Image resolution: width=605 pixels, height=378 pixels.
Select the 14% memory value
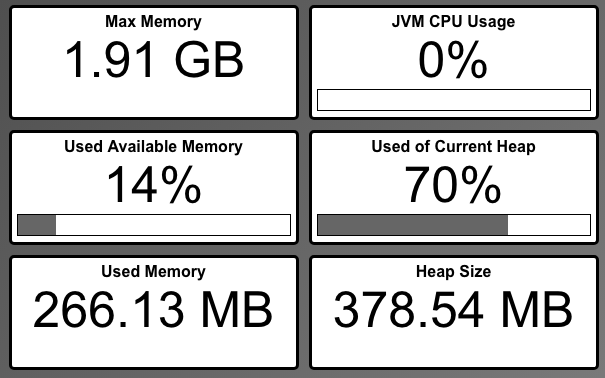point(154,185)
